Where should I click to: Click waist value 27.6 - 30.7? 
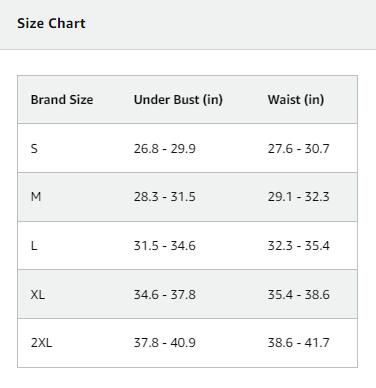[298, 148]
